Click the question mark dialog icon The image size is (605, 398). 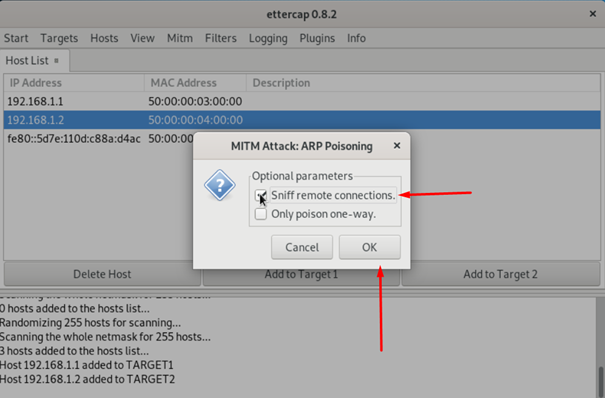pyautogui.click(x=220, y=185)
